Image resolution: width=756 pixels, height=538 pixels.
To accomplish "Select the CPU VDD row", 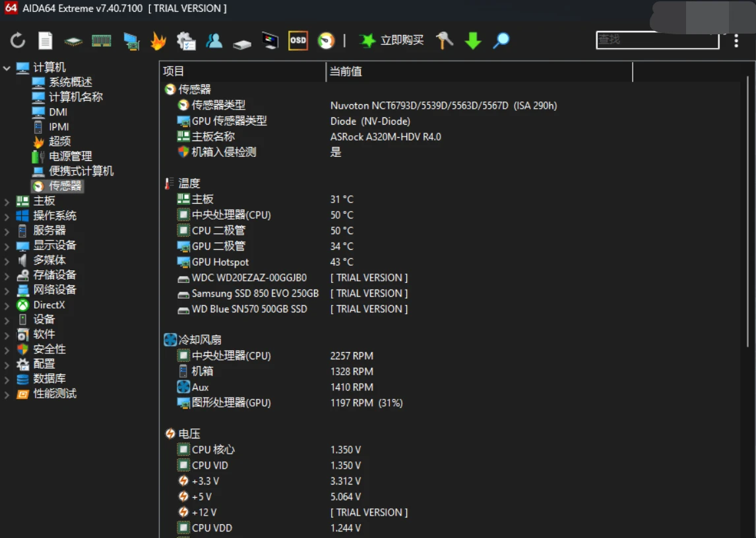I will click(451, 528).
